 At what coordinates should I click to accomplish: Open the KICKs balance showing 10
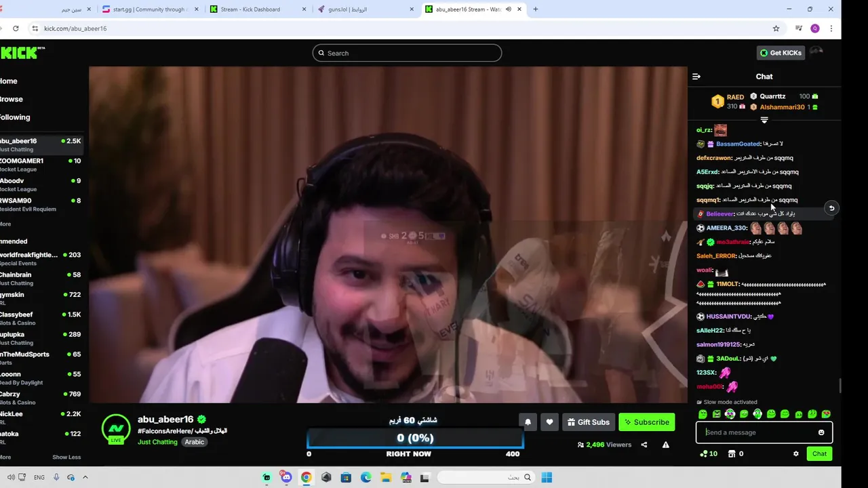tap(709, 453)
